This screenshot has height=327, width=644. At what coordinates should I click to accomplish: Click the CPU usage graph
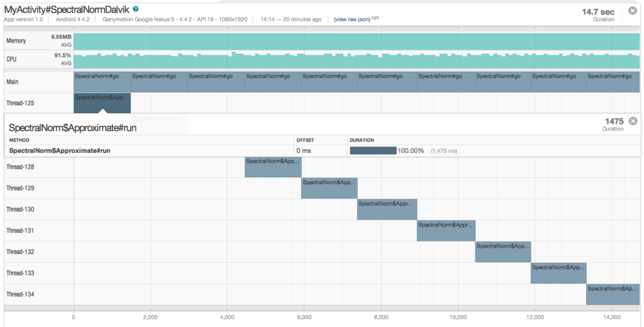(x=357, y=60)
